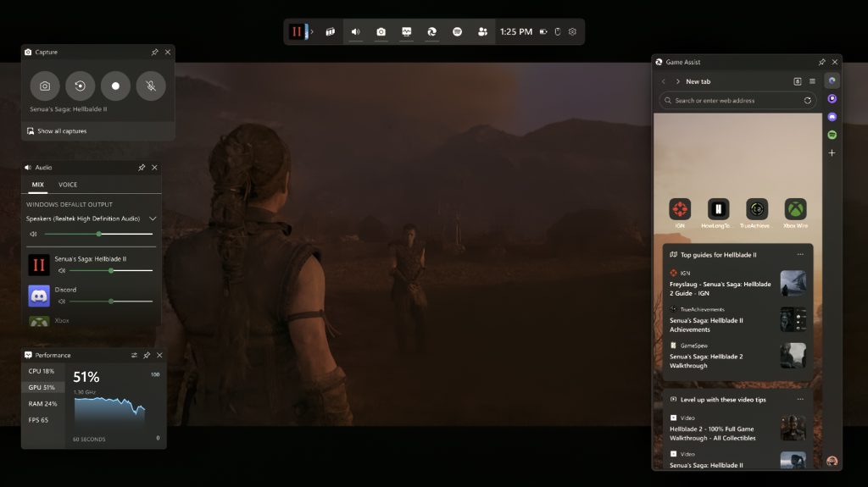The height and width of the screenshot is (487, 868).
Task: Open Spotify in Game Assist sidebar
Action: [832, 135]
